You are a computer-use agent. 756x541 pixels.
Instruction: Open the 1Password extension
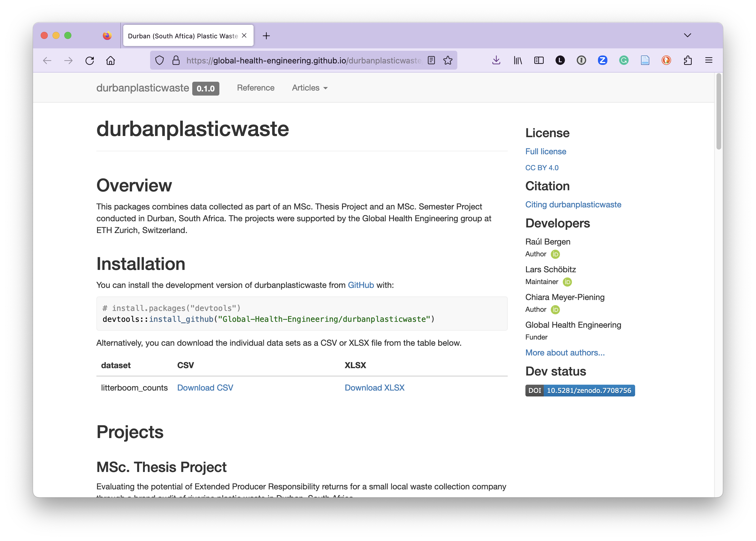(581, 60)
